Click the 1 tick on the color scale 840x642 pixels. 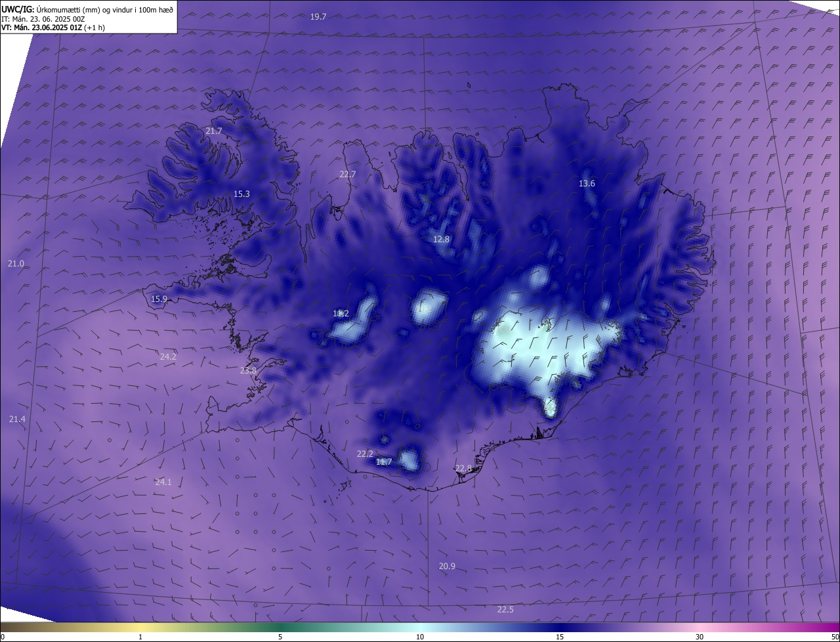(140, 637)
